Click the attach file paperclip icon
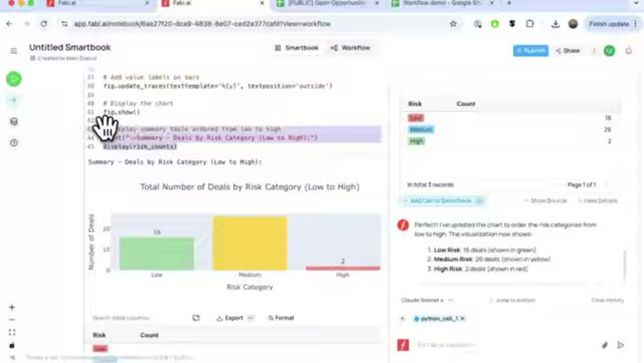Viewport: 644px width, 363px height. click(605, 345)
